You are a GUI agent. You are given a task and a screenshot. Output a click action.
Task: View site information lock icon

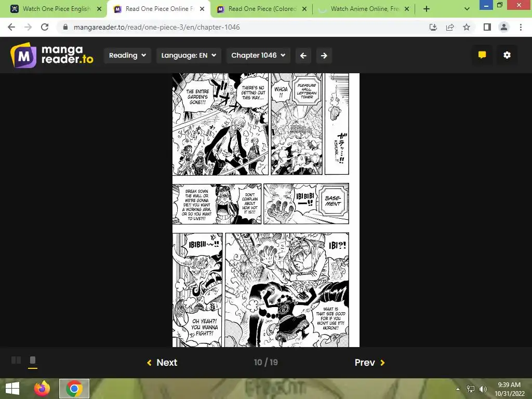pyautogui.click(x=65, y=27)
